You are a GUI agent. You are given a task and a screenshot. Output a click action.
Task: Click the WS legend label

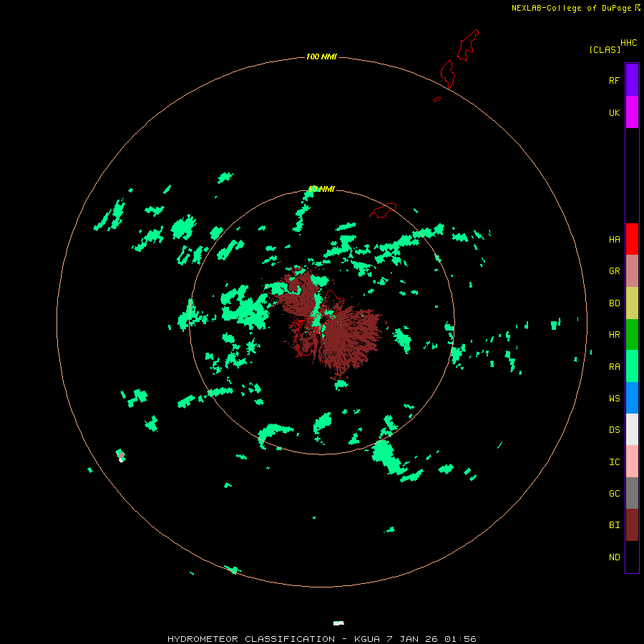pos(614,398)
